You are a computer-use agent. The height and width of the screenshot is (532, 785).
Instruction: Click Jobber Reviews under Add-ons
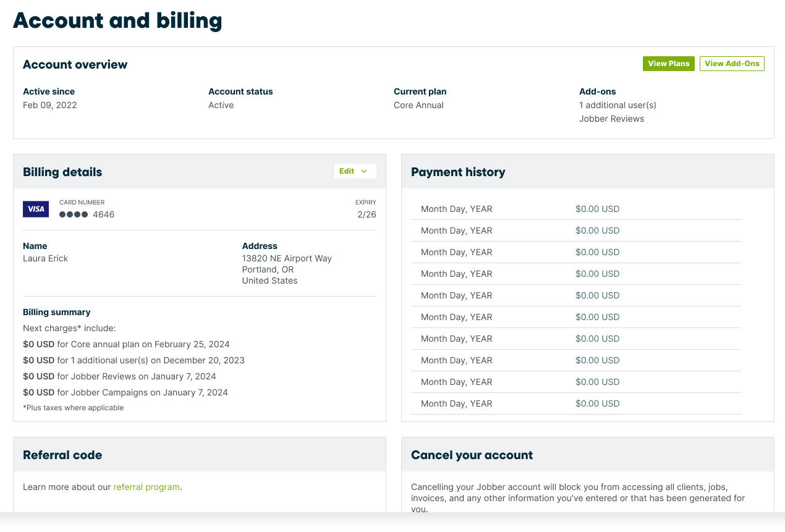pyautogui.click(x=611, y=119)
